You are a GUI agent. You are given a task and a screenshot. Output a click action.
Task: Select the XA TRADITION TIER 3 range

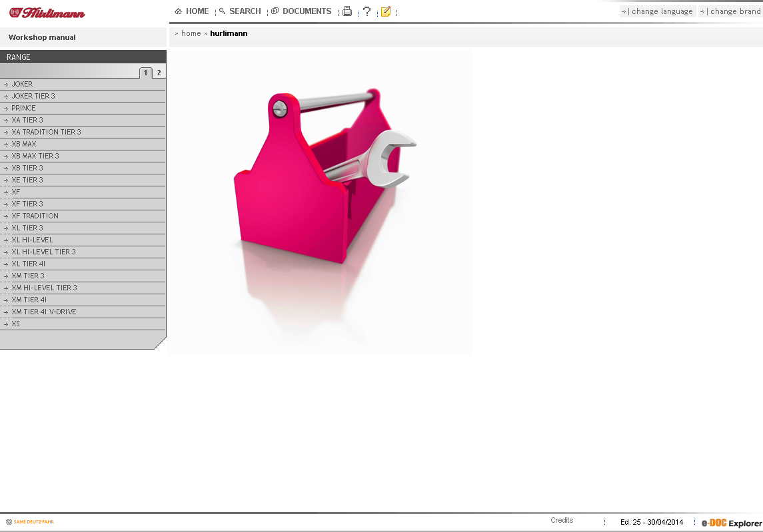coord(83,133)
